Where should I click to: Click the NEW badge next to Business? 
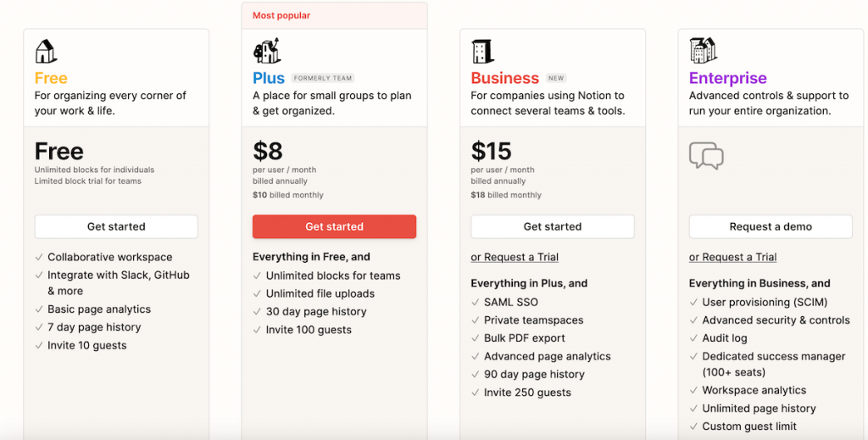pyautogui.click(x=555, y=78)
